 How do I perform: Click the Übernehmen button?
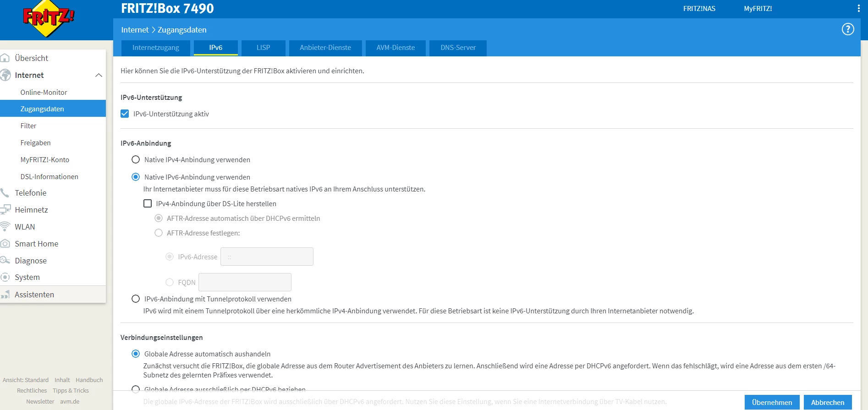pos(772,402)
